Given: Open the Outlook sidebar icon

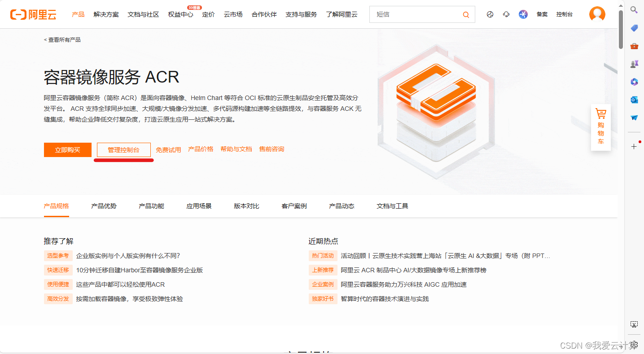Looking at the screenshot, I should pyautogui.click(x=634, y=100).
